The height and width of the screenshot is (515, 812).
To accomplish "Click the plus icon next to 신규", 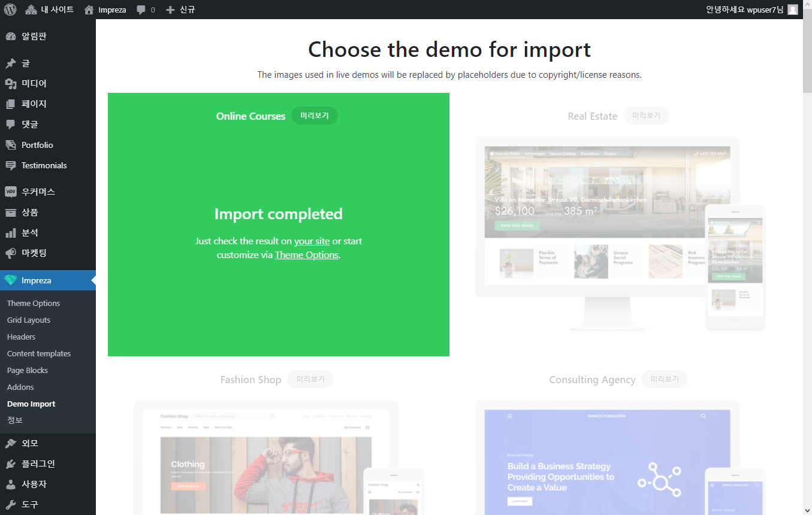I will [x=170, y=10].
